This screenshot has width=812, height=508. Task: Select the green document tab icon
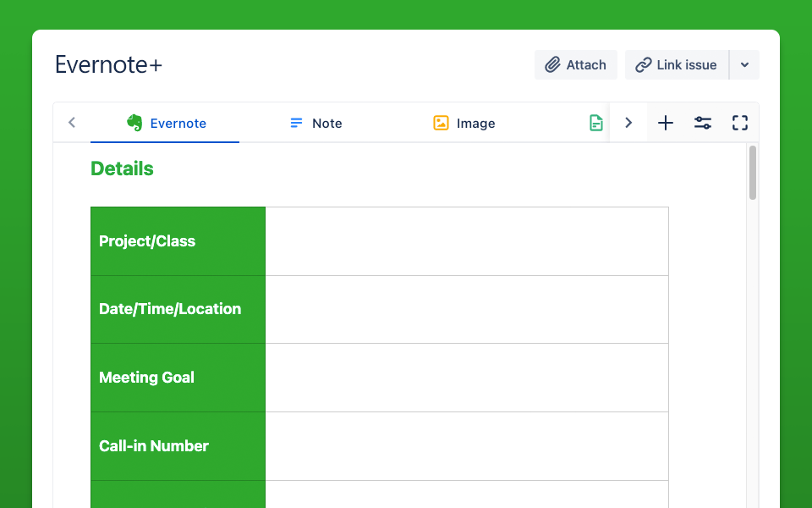[596, 123]
